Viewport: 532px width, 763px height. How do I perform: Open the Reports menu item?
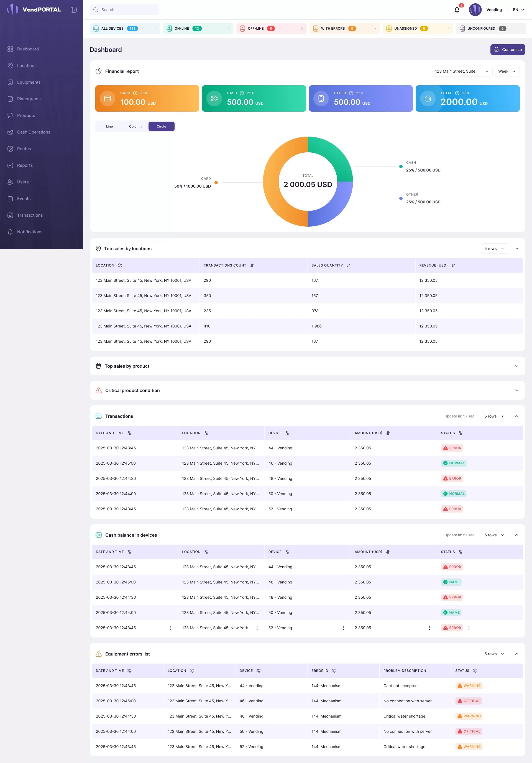25,165
